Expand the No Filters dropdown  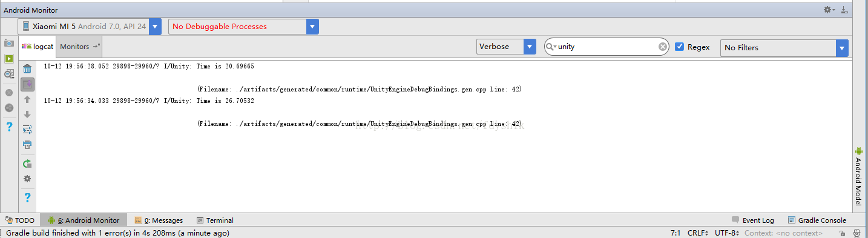[784, 47]
